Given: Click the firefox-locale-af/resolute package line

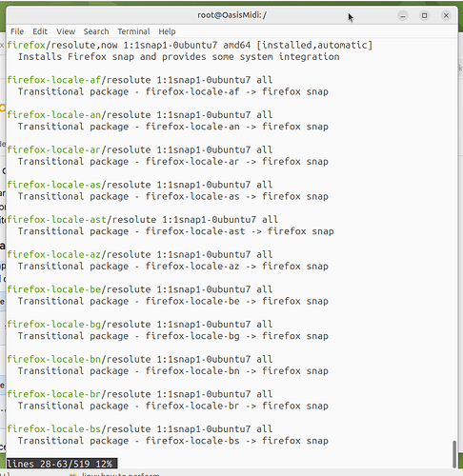Looking at the screenshot, I should [140, 80].
